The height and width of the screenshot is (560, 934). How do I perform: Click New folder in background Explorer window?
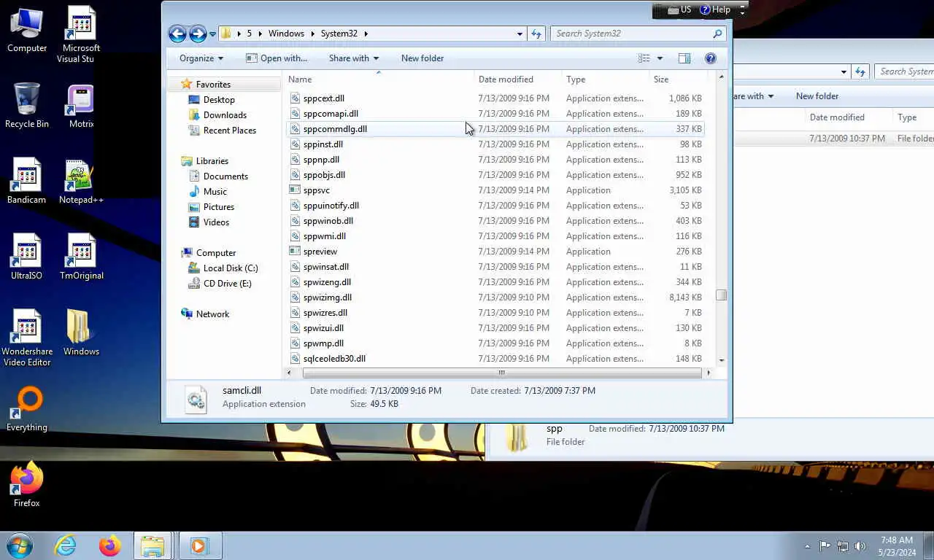point(817,96)
